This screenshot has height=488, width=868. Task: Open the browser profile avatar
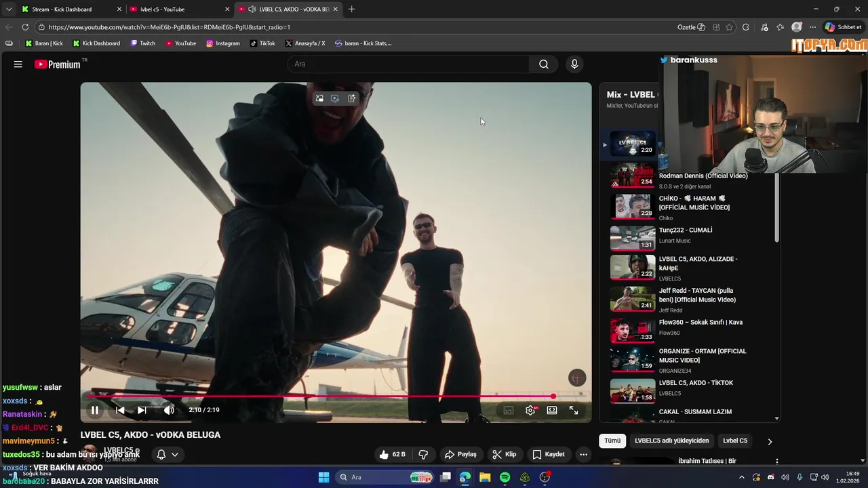pos(797,27)
